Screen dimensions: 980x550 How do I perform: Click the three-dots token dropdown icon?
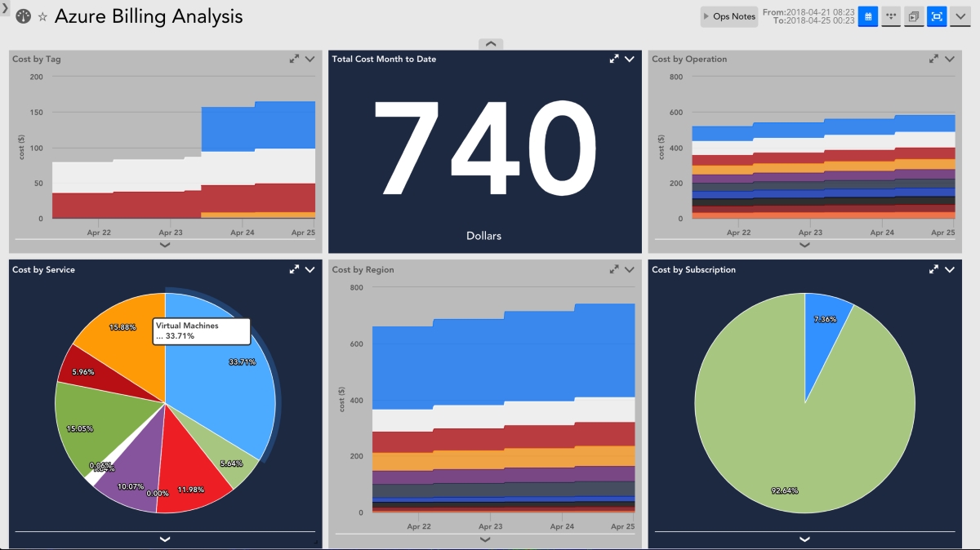(x=891, y=16)
